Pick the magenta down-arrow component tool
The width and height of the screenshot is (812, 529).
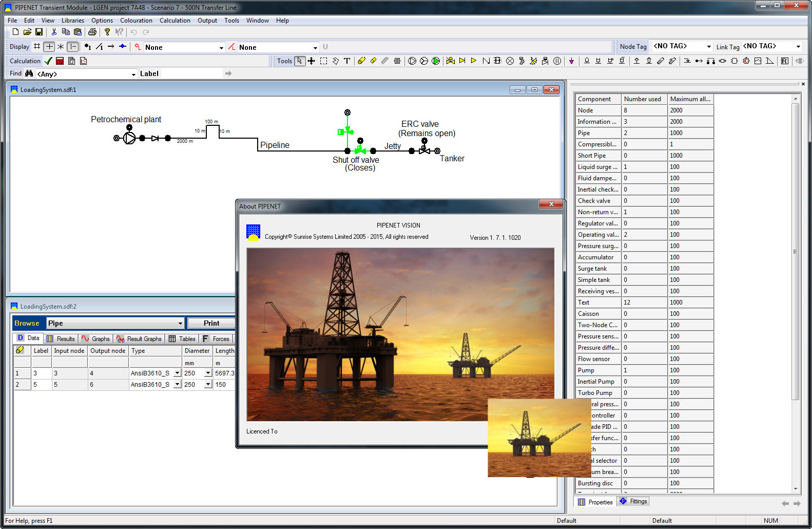571,61
